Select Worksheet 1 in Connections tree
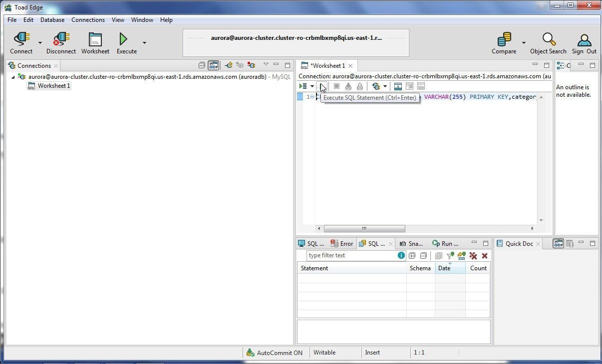Viewport: 602px width, 364px height. pyautogui.click(x=49, y=86)
